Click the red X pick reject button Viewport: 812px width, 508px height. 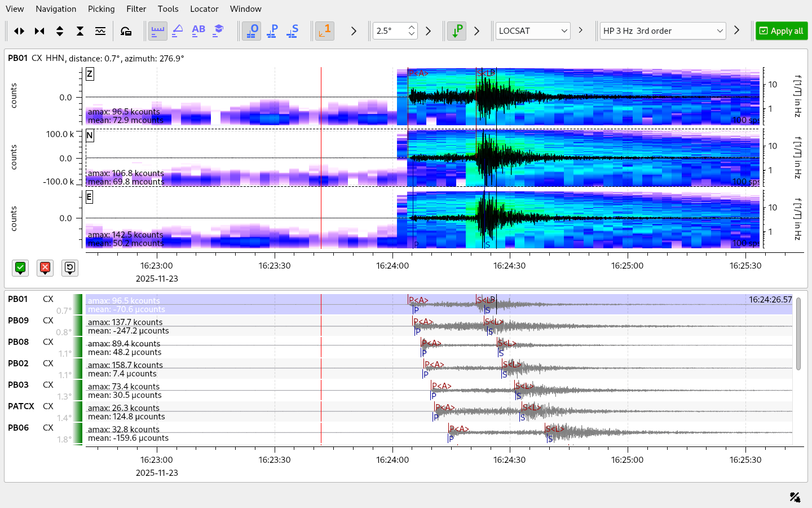point(45,268)
